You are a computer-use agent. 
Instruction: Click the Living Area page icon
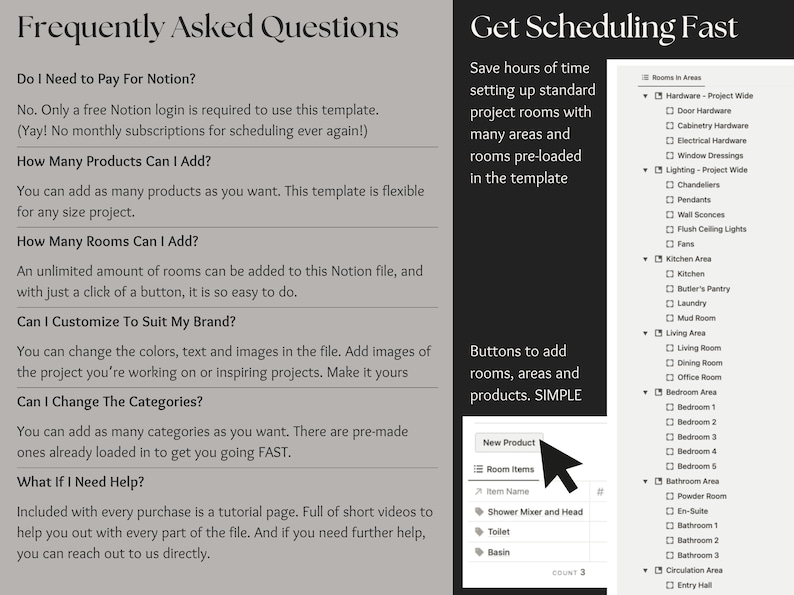tap(658, 333)
